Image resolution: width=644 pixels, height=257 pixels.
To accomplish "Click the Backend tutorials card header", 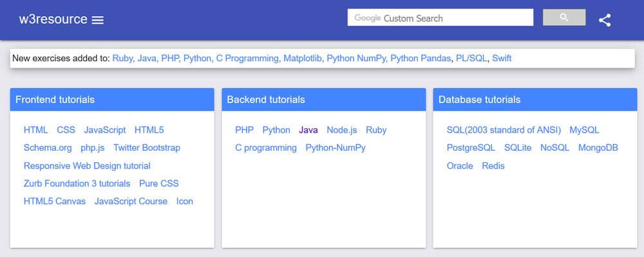I will pos(324,99).
